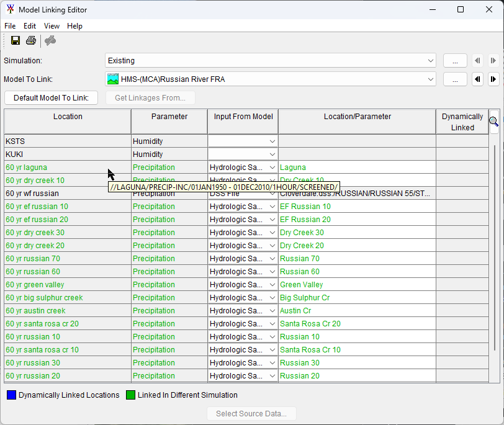Screen dimensions: 504x425
Task: Click the blue Dynamically Linked Locations swatch
Action: (x=11, y=395)
